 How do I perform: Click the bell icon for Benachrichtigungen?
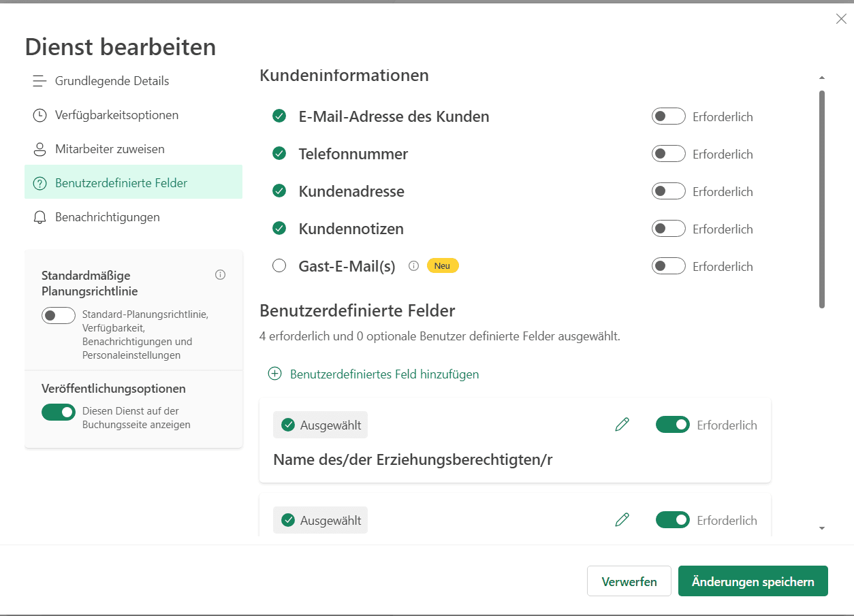pos(39,217)
